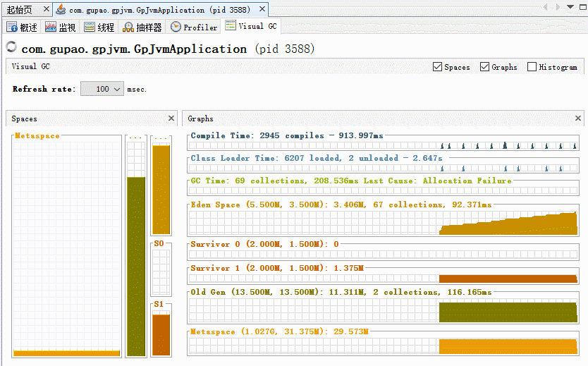Open the 概述 overview tab

[22, 28]
